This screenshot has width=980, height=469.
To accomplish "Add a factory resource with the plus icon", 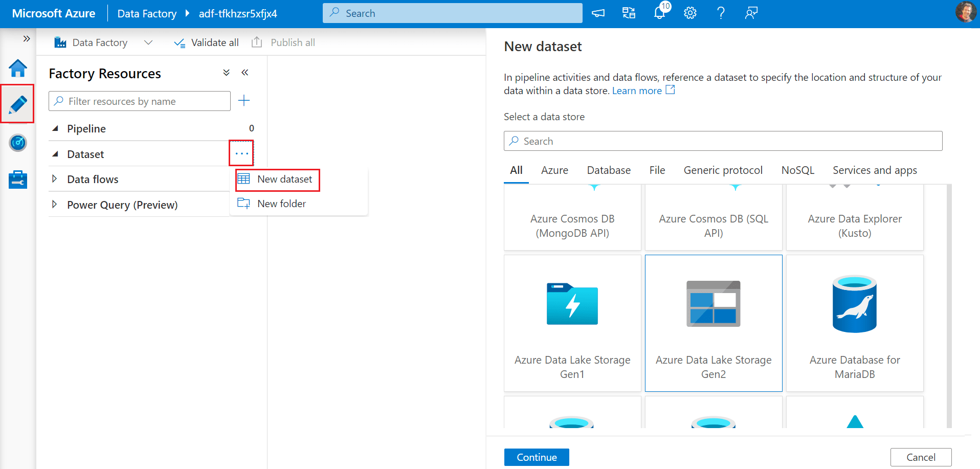I will (244, 100).
